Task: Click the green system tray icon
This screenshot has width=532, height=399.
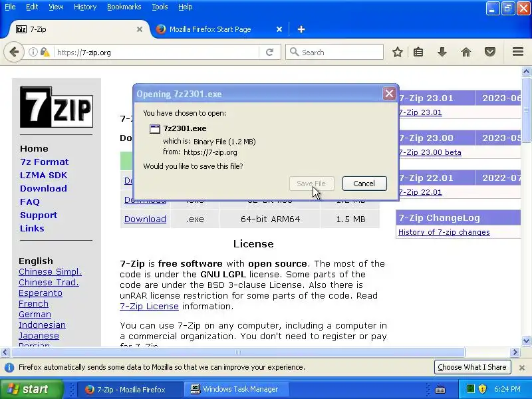Action: [470, 389]
